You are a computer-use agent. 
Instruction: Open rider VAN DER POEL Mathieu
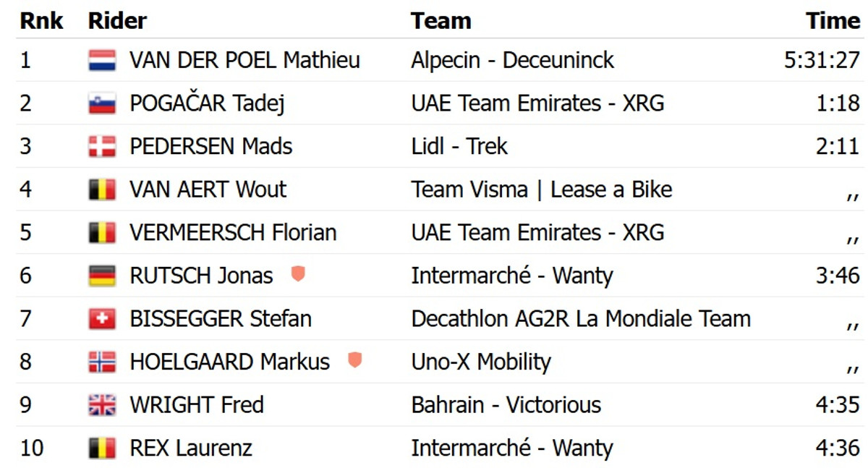point(244,60)
